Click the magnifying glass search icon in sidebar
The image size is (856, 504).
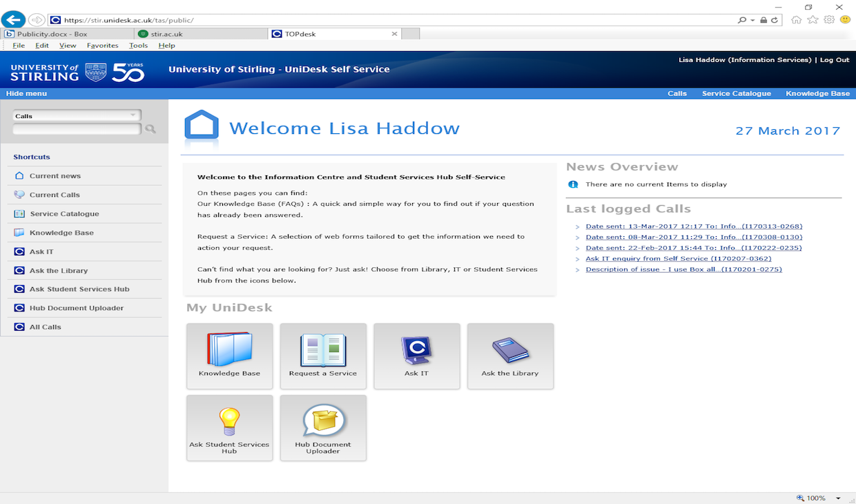click(x=150, y=129)
